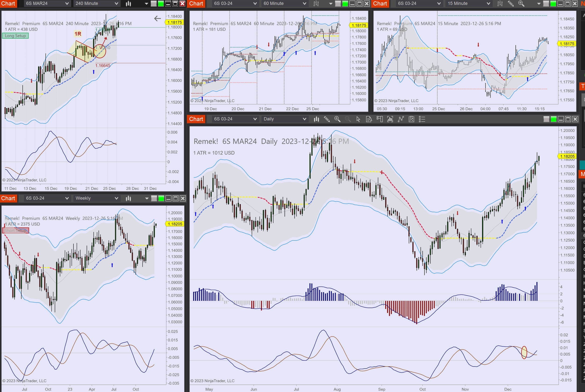
Task: Click Zoom In icon on 15 Minute chart
Action: [x=521, y=4]
